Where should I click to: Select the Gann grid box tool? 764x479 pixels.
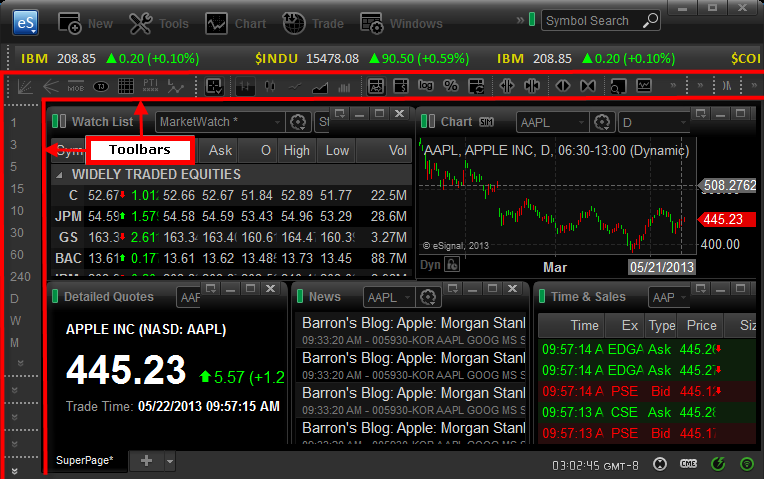(x=126, y=87)
